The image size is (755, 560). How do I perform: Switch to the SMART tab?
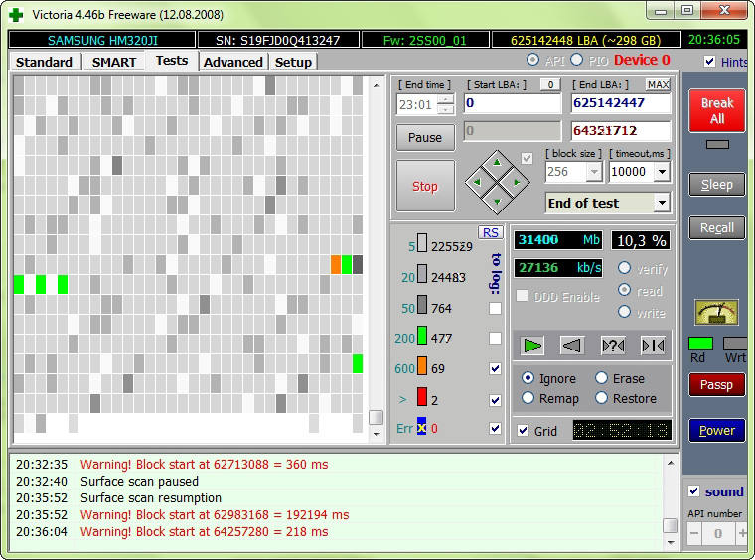[114, 63]
